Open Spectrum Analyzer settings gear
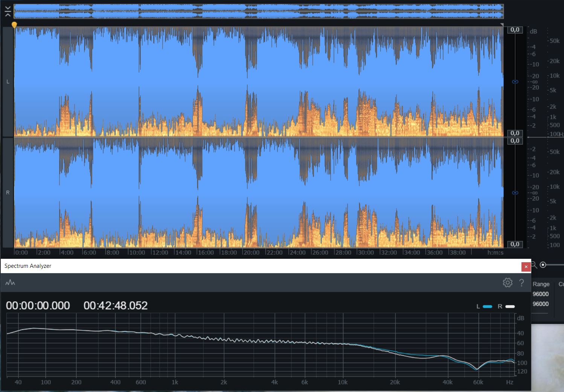 coord(508,283)
